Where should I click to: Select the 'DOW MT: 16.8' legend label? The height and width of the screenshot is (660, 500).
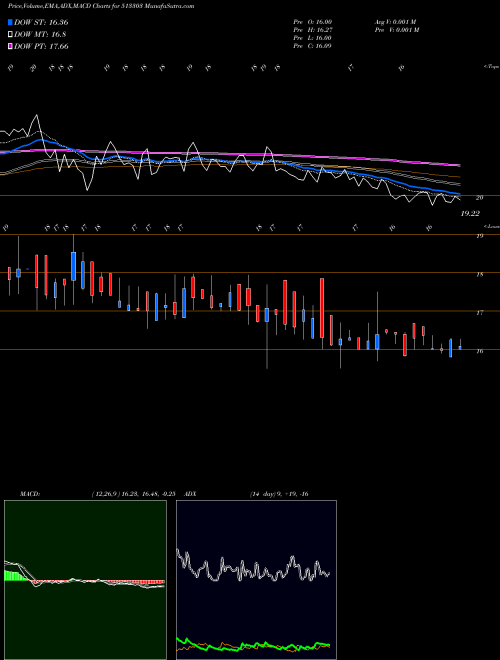pos(40,35)
